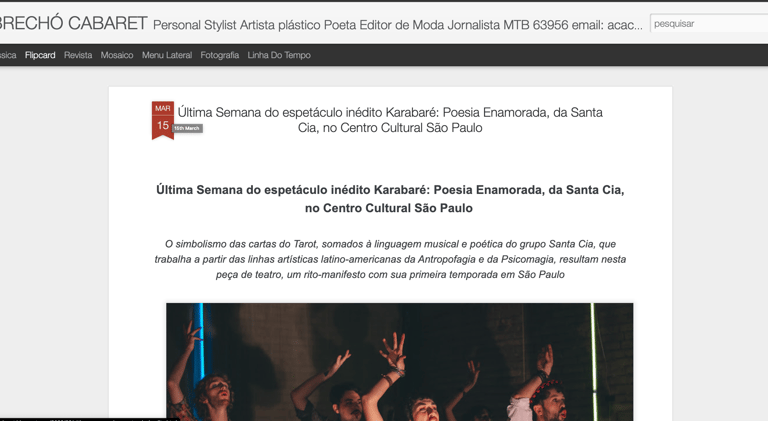Click the post title link beside the date ribbon

click(x=390, y=120)
